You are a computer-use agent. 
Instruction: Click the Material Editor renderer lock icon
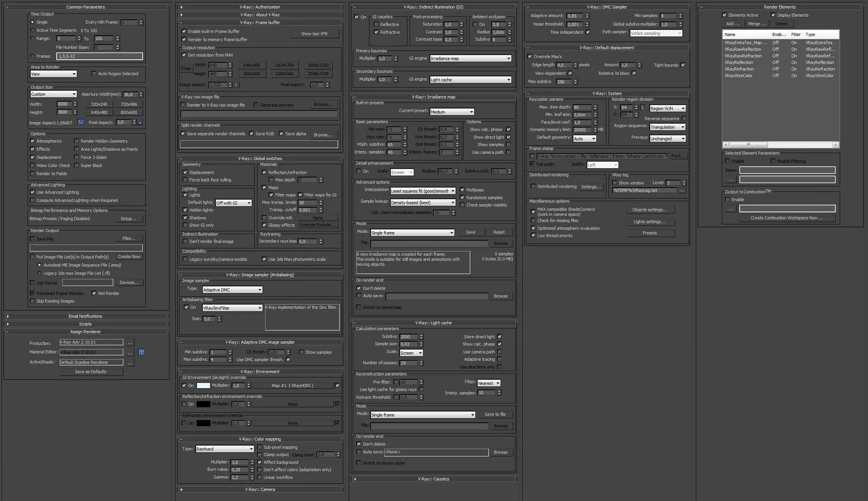click(x=142, y=352)
